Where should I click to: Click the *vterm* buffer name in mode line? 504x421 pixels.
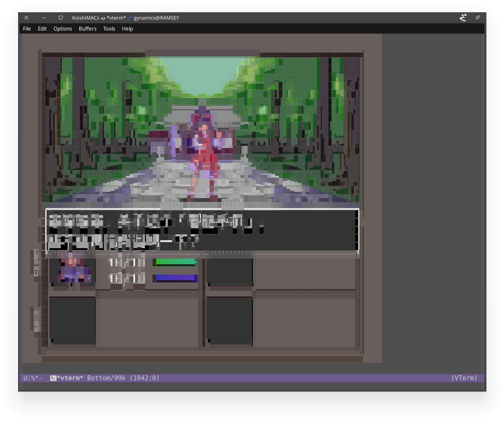[x=70, y=378]
